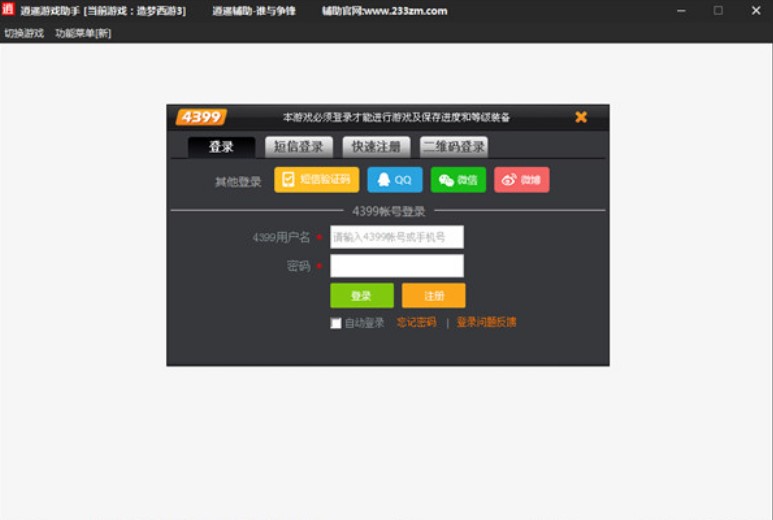Screen dimensions: 773x520
Task: Minimize the 逍遥游戏助手 window
Action: pyautogui.click(x=681, y=10)
